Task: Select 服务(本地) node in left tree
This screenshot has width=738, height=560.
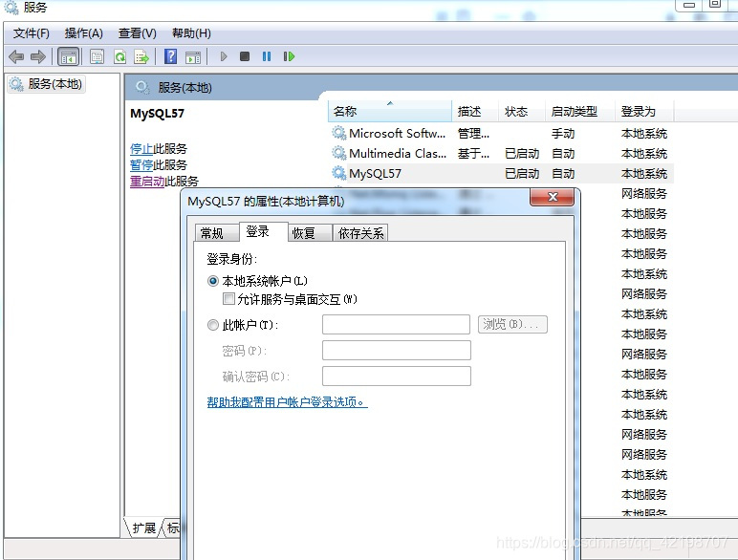Action: click(46, 84)
